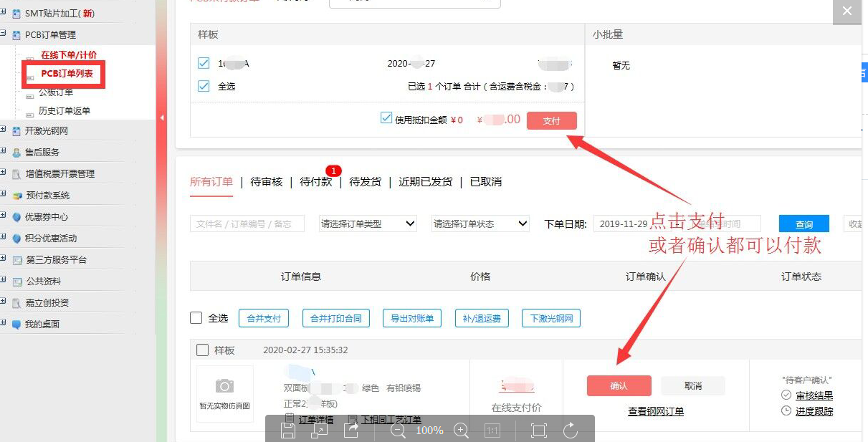Click the zoom in magnifier icon
This screenshot has width=868, height=442.
462,430
